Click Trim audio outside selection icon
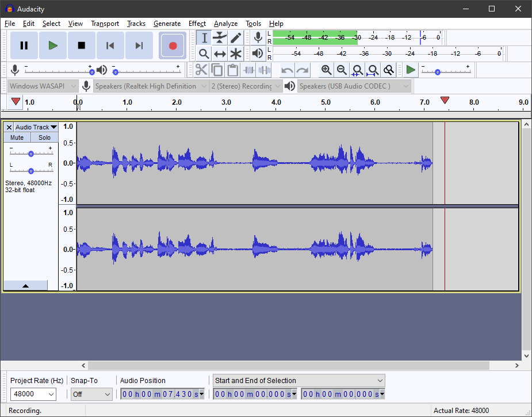The width and height of the screenshot is (532, 417). 248,70
